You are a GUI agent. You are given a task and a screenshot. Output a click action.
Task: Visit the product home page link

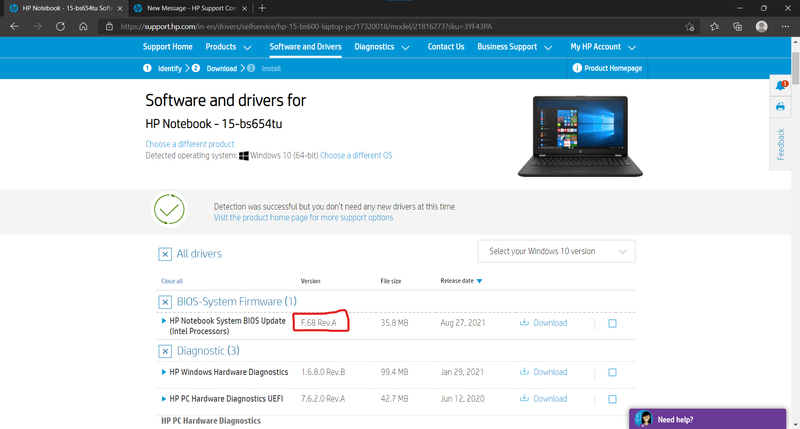point(303,217)
